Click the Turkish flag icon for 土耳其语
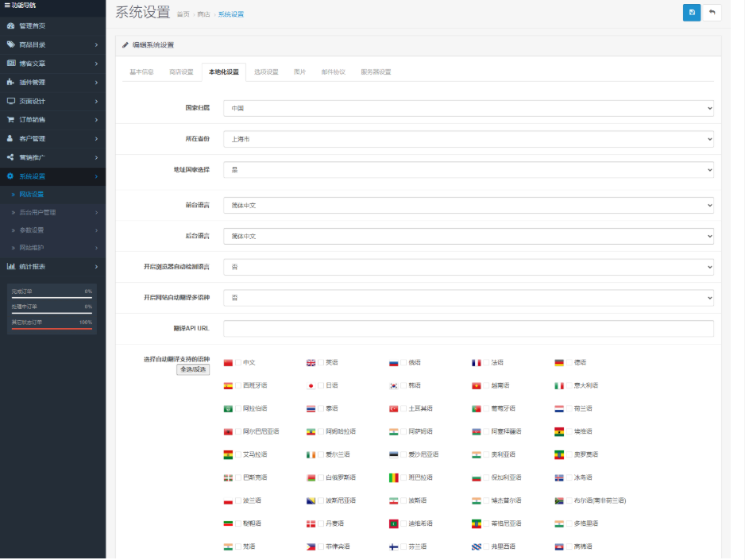745x560 pixels. 393,409
